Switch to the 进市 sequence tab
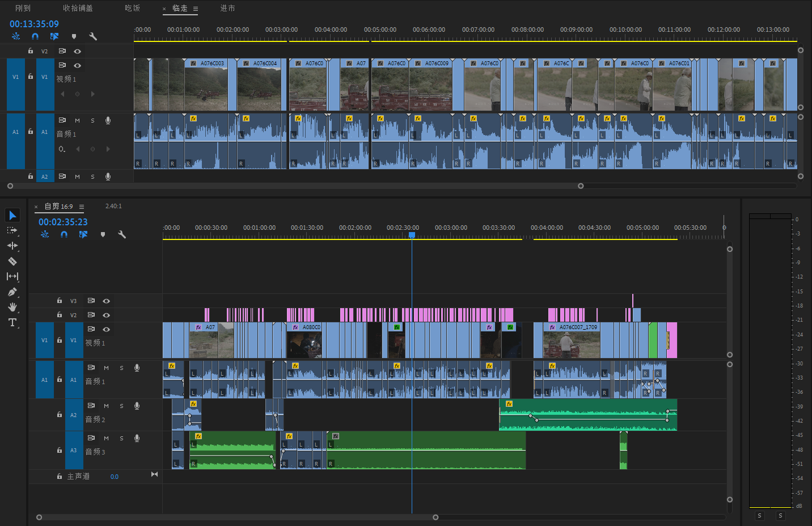This screenshot has width=812, height=526. pos(227,8)
